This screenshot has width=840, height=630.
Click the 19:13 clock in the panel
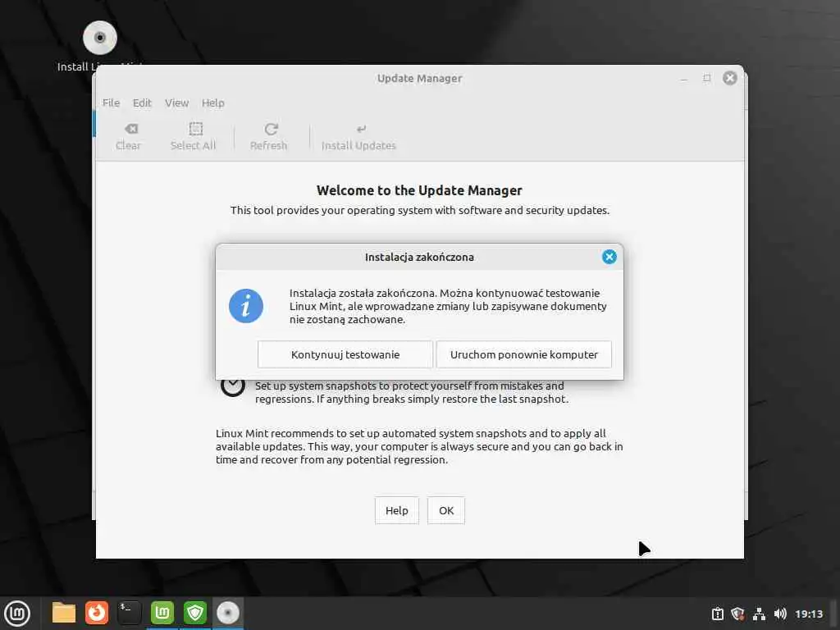(x=808, y=614)
